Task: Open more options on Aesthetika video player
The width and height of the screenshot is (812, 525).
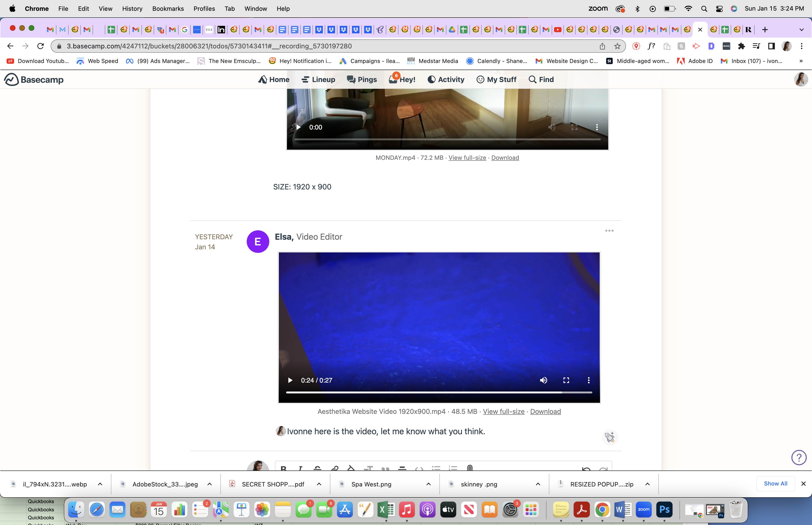Action: click(x=589, y=380)
